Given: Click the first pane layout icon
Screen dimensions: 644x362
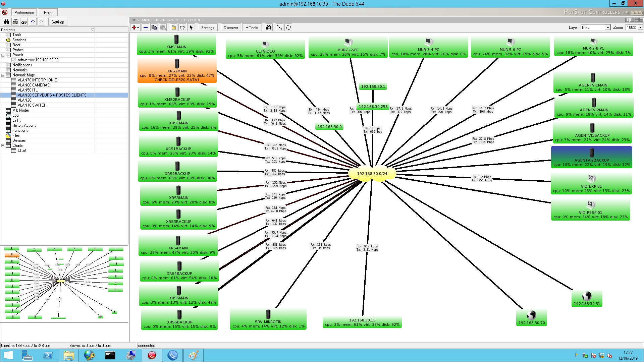Looking at the screenshot, I should pyautogui.click(x=628, y=20).
